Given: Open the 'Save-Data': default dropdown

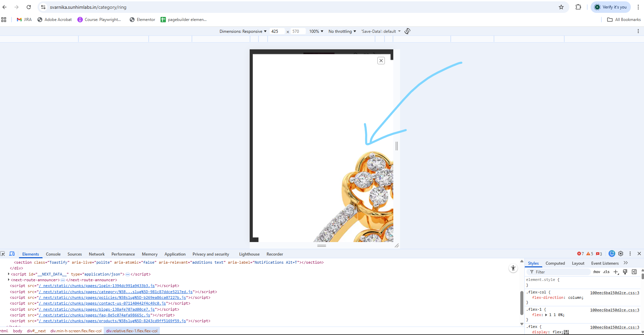Looking at the screenshot, I should 381,31.
